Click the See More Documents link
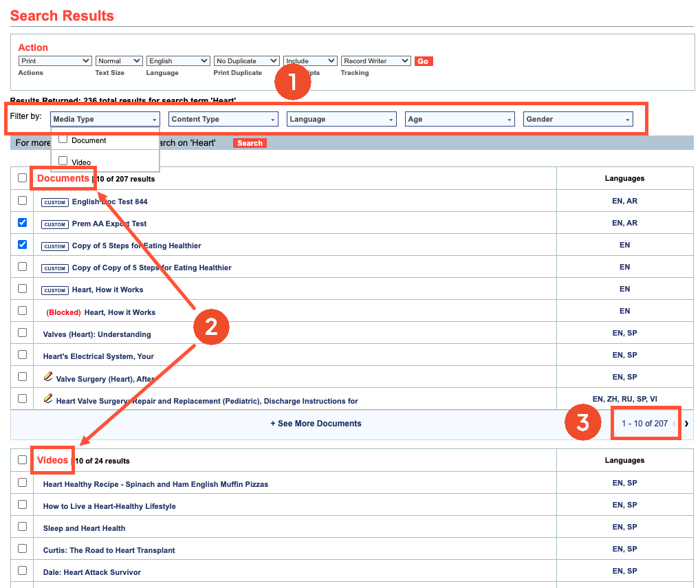The height and width of the screenshot is (588, 700). coord(316,423)
